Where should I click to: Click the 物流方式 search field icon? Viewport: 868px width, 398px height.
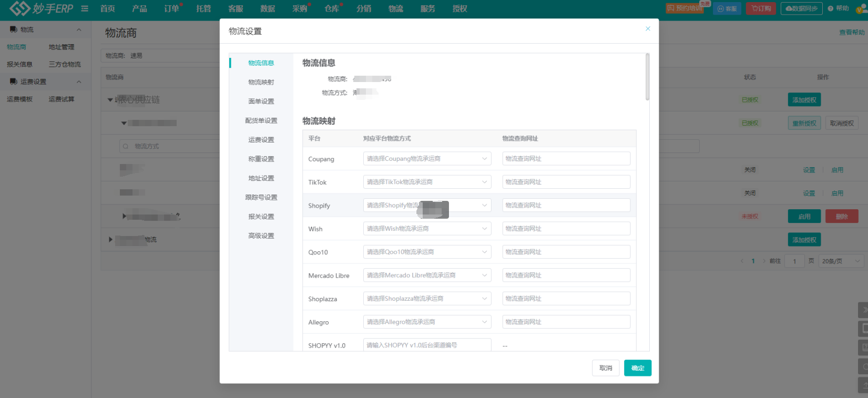pos(126,146)
